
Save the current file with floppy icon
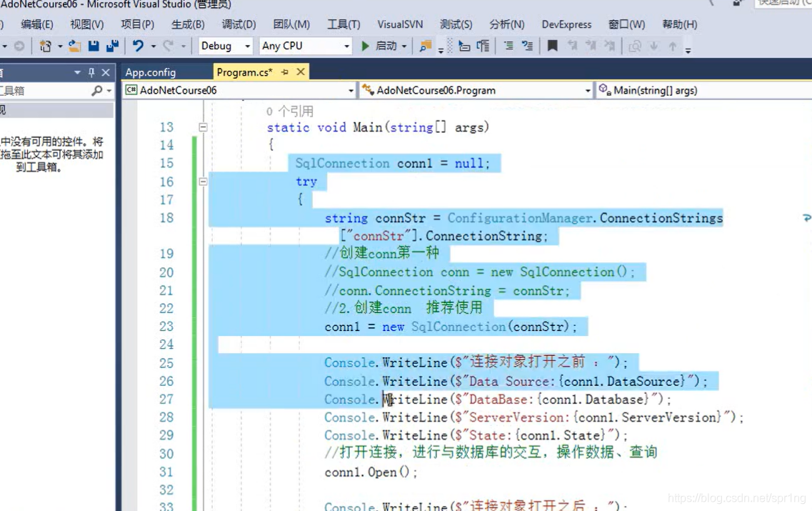(x=94, y=46)
